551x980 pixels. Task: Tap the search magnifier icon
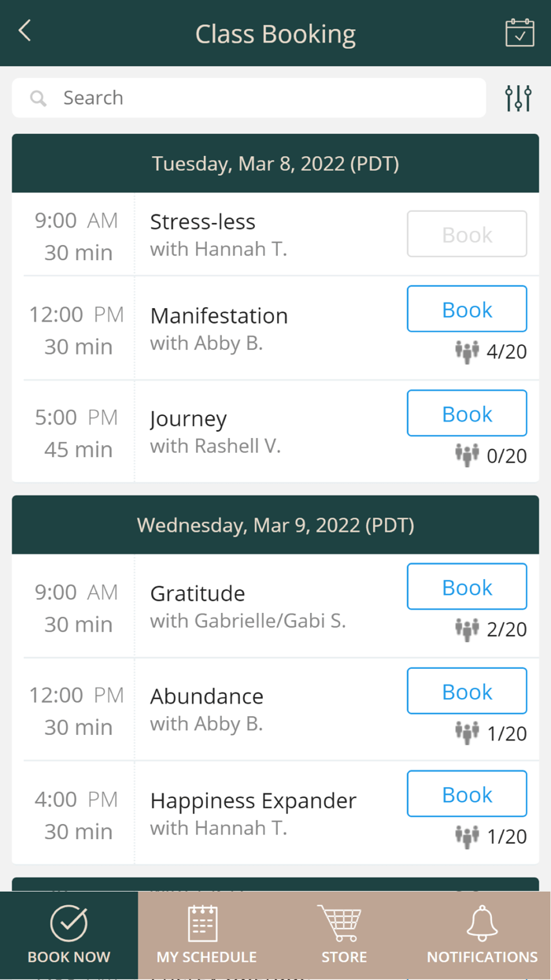(38, 98)
